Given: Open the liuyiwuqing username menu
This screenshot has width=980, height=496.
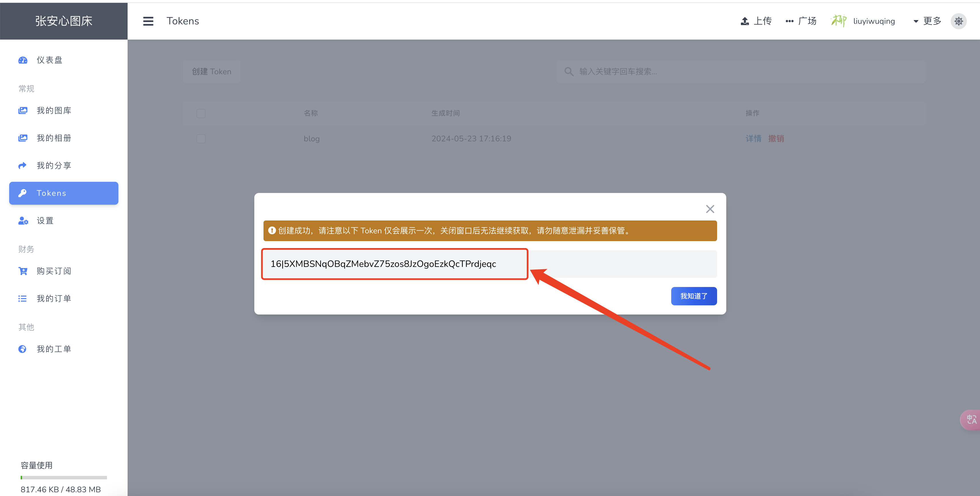Looking at the screenshot, I should pos(874,21).
